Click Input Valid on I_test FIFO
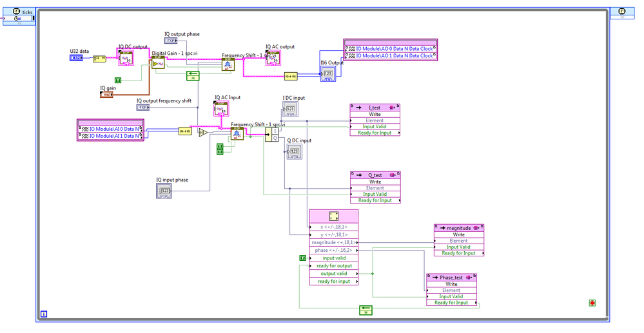644x333 pixels. [x=375, y=126]
